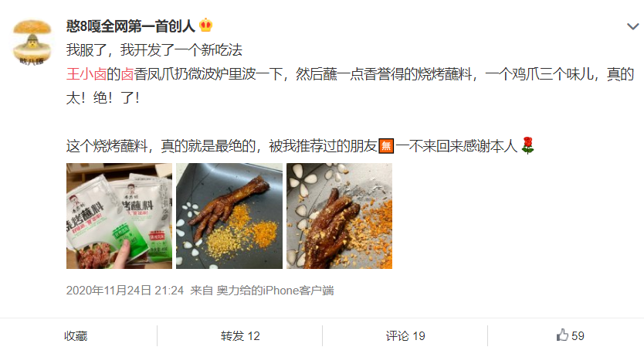Open the post options chevron menu
Viewport: 644px width, 347px height.
click(632, 27)
